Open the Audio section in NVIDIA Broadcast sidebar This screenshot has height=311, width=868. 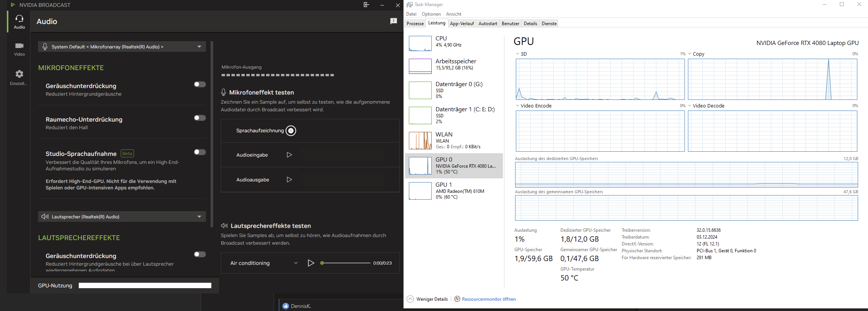click(19, 22)
